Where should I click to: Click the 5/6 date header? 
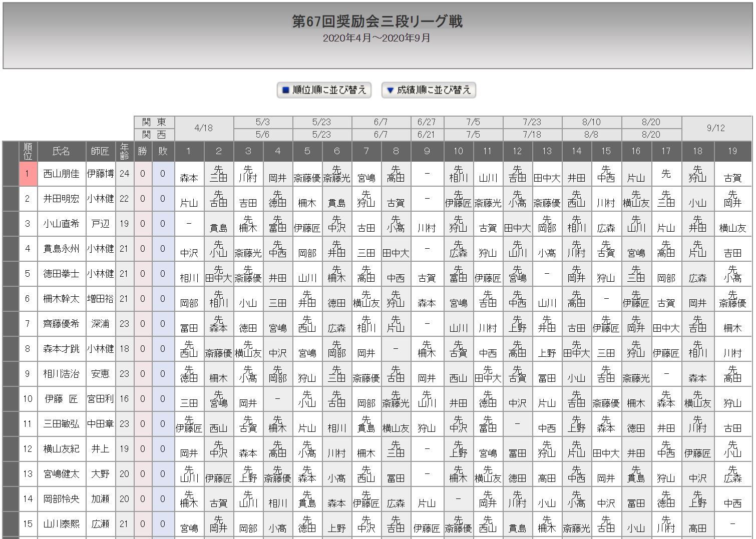coord(262,135)
